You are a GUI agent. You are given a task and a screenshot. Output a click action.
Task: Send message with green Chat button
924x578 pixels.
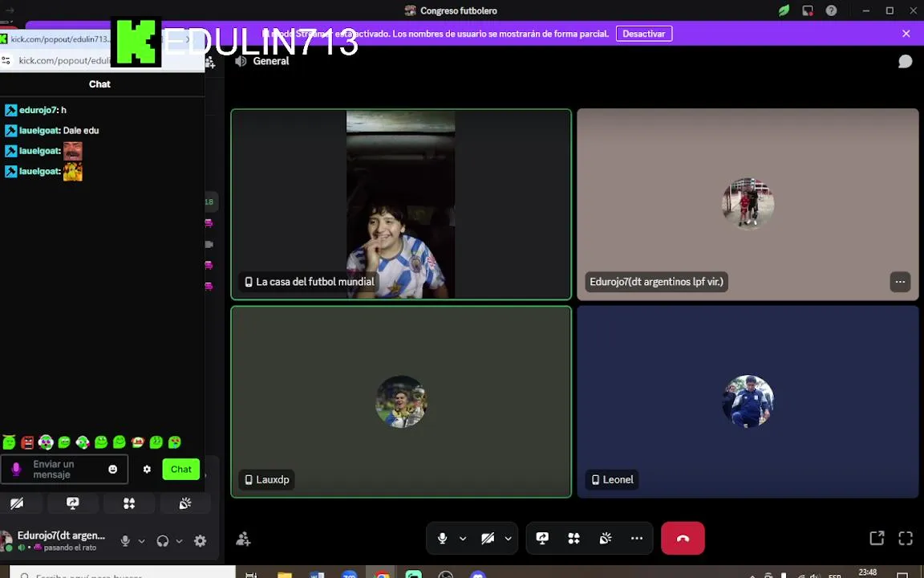(x=181, y=470)
